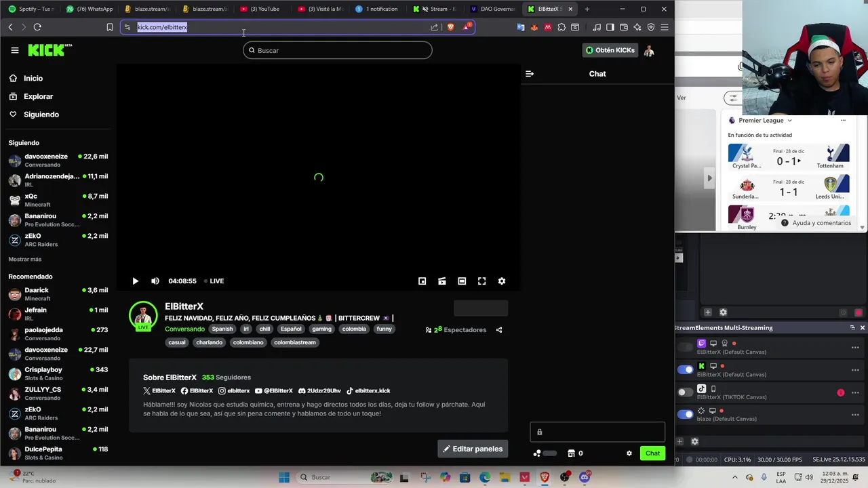The height and width of the screenshot is (488, 868).
Task: Open more options for Kick destination
Action: pos(855,370)
